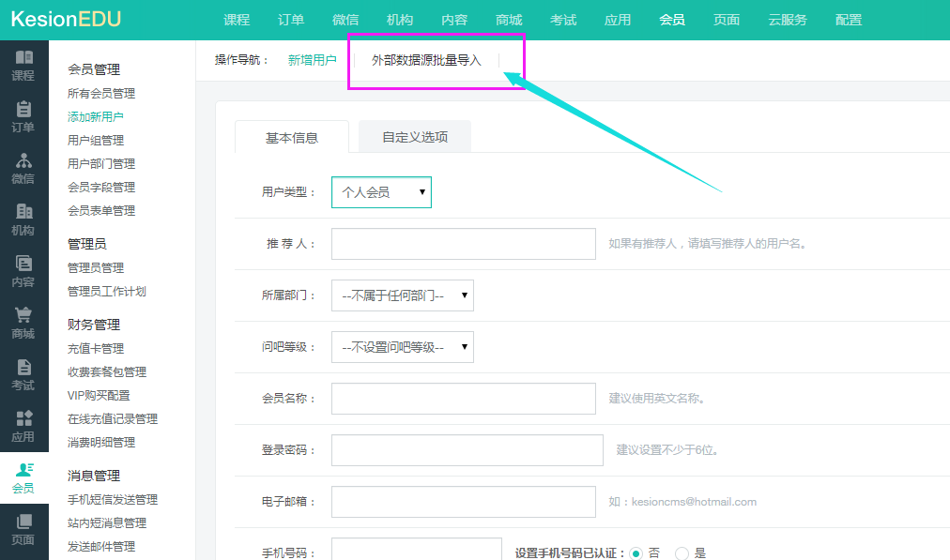
Task: Select 是 for phone number verified
Action: point(682,553)
